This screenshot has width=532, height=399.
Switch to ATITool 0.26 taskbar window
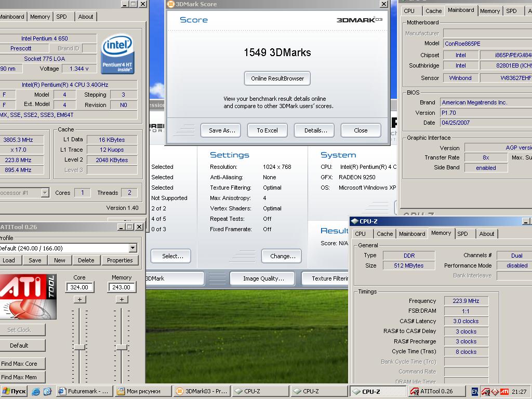coord(436,391)
